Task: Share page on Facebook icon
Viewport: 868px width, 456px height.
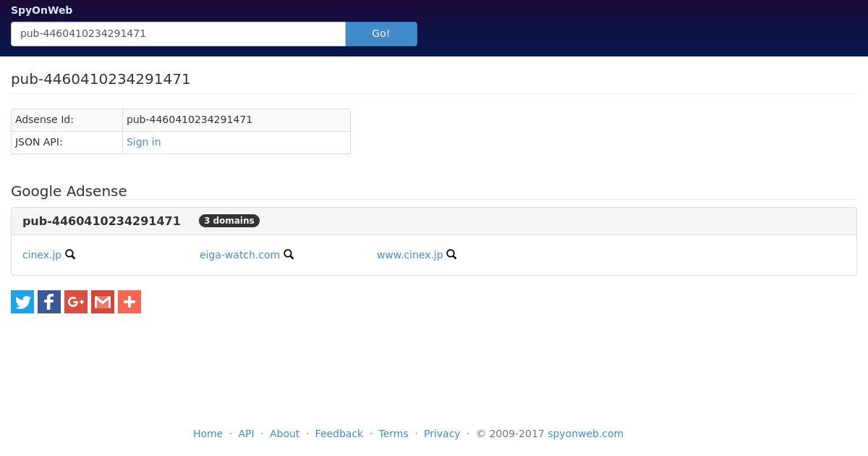Action: pyautogui.click(x=49, y=302)
